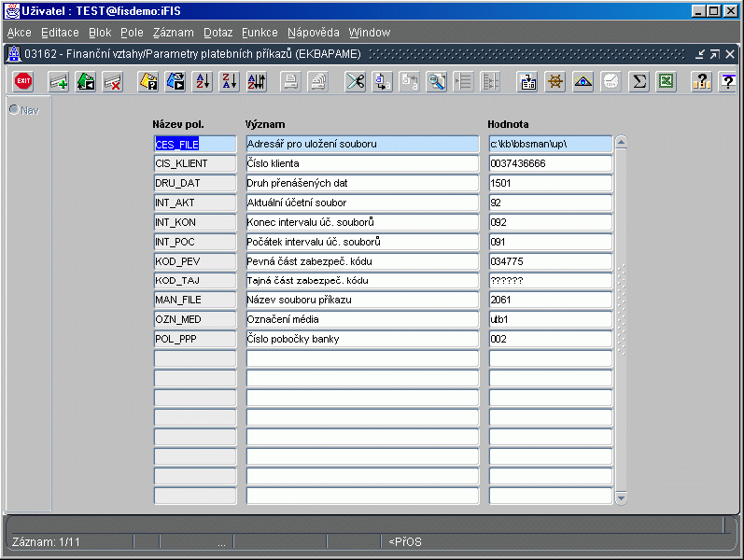Viewport: 744px width, 560px height.
Task: Click the scissors cut icon
Action: click(356, 81)
